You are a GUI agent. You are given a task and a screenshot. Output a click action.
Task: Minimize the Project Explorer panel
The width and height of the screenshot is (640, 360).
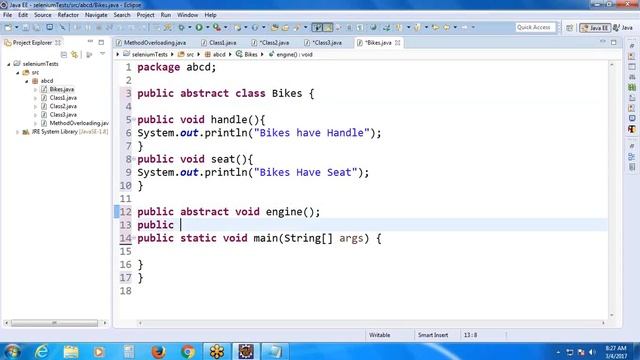coord(90,42)
